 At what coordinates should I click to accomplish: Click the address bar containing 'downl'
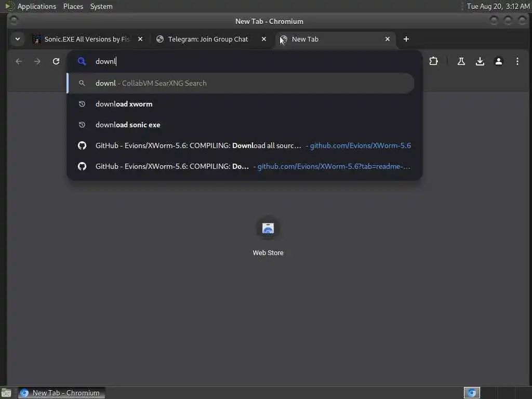244,61
